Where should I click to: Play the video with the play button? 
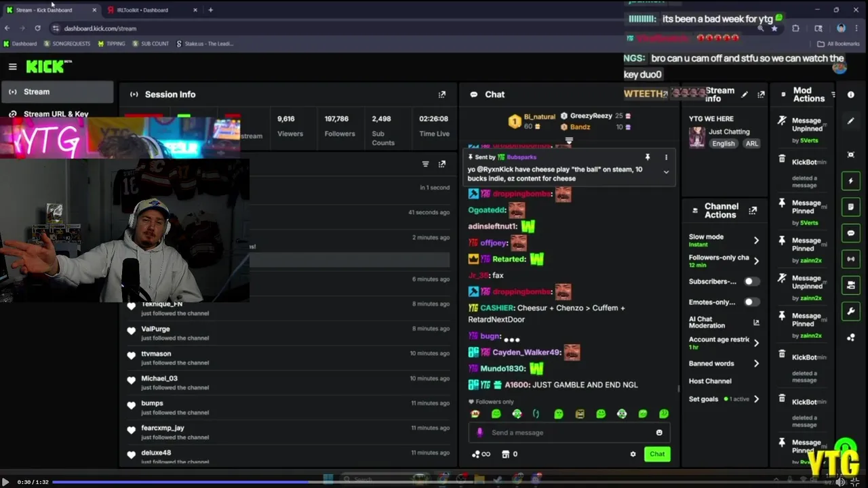[5, 482]
